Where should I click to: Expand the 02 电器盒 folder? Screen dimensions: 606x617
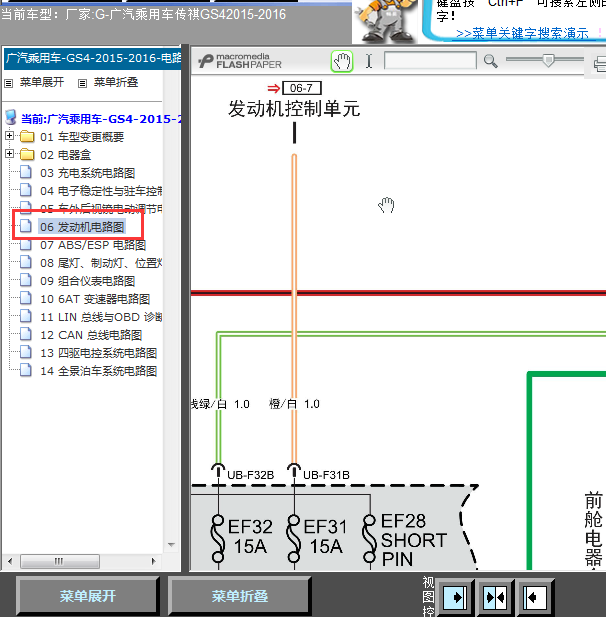tap(9, 153)
